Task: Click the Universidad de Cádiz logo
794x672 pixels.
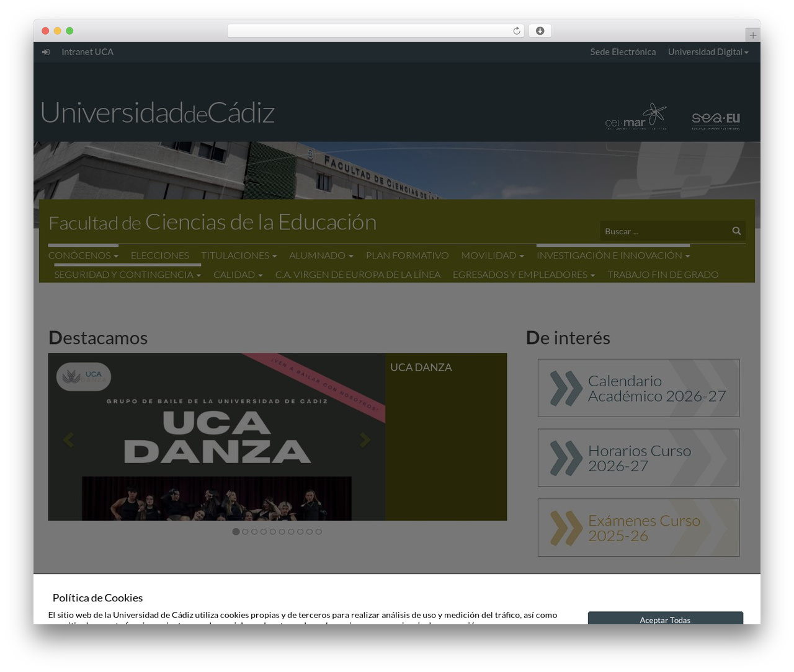Action: 158,113
